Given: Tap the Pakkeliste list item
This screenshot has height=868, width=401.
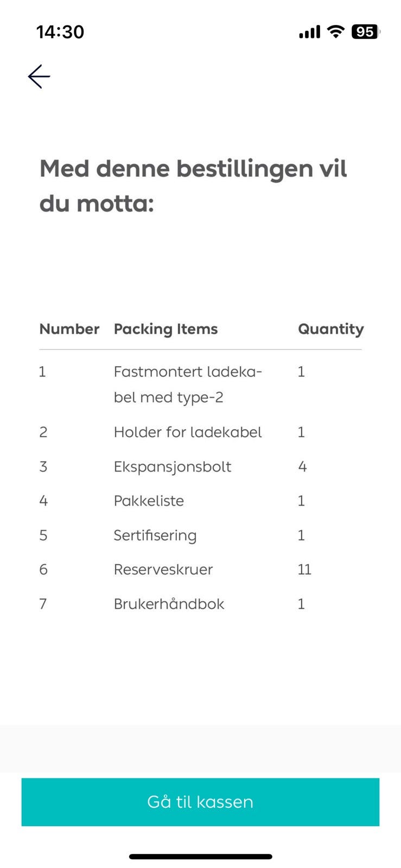Looking at the screenshot, I should [x=149, y=501].
